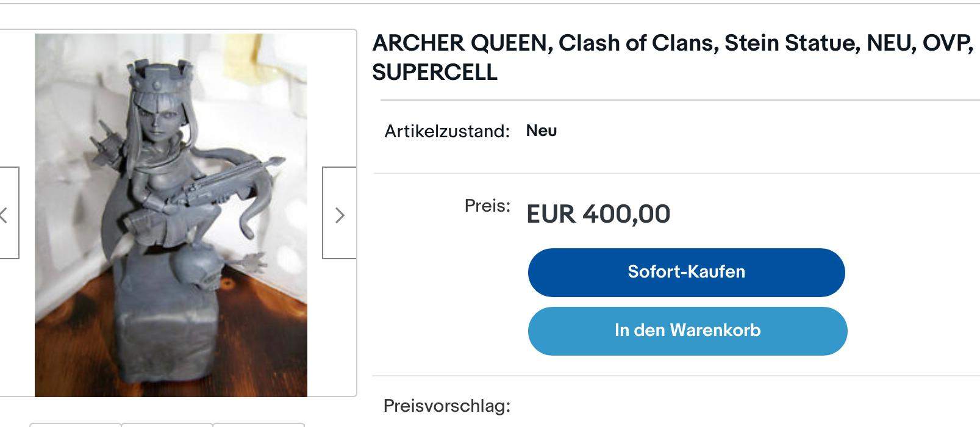Viewport: 980px width, 427px height.
Task: Select the Preis label
Action: pyautogui.click(x=487, y=206)
